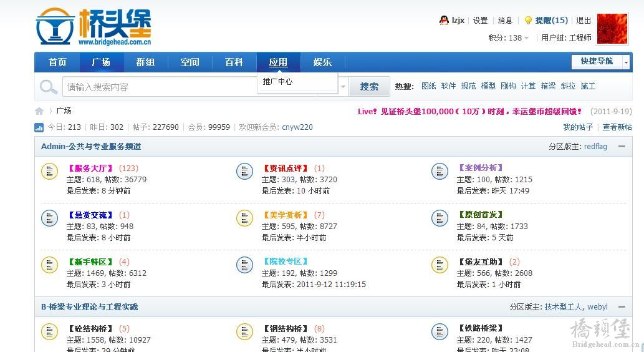
Task: Click forum icon beside 院校专区
Action: click(245, 265)
